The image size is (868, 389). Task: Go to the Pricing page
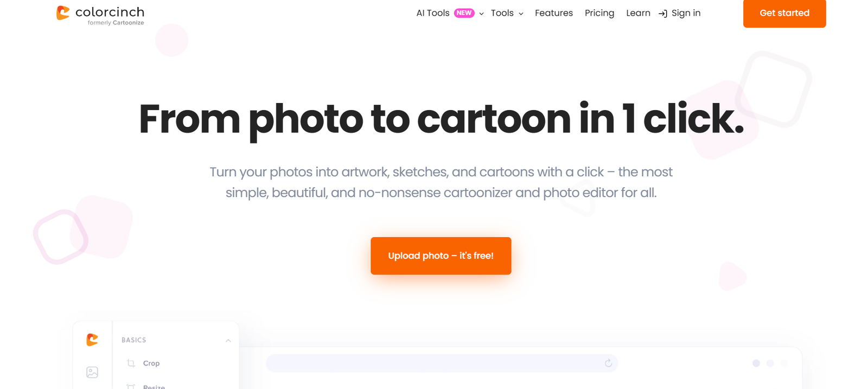[599, 13]
